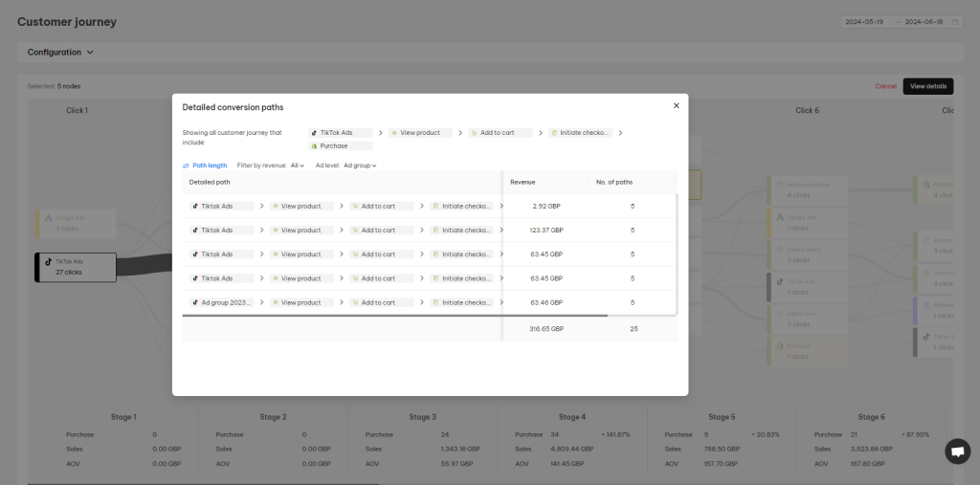This screenshot has width=980, height=485.
Task: Click TikTok icon in the journey filter chip
Action: [x=314, y=133]
